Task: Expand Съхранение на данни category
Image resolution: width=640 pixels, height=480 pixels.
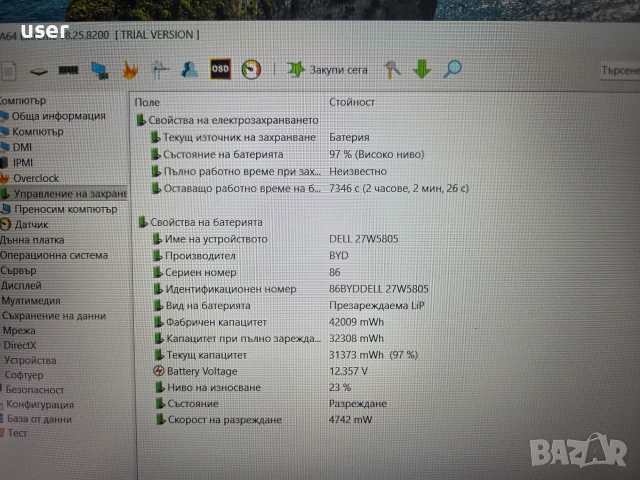Action: coord(54,316)
